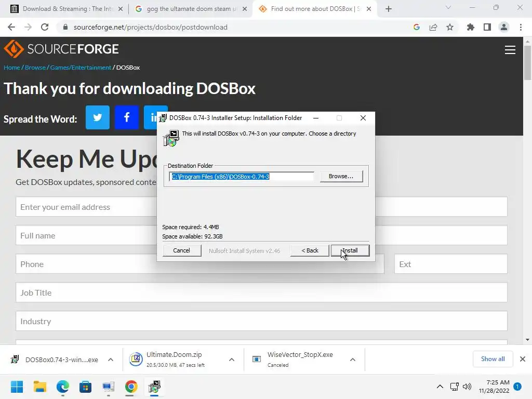The width and height of the screenshot is (532, 399).
Task: Click the email address input field
Action: (86, 207)
